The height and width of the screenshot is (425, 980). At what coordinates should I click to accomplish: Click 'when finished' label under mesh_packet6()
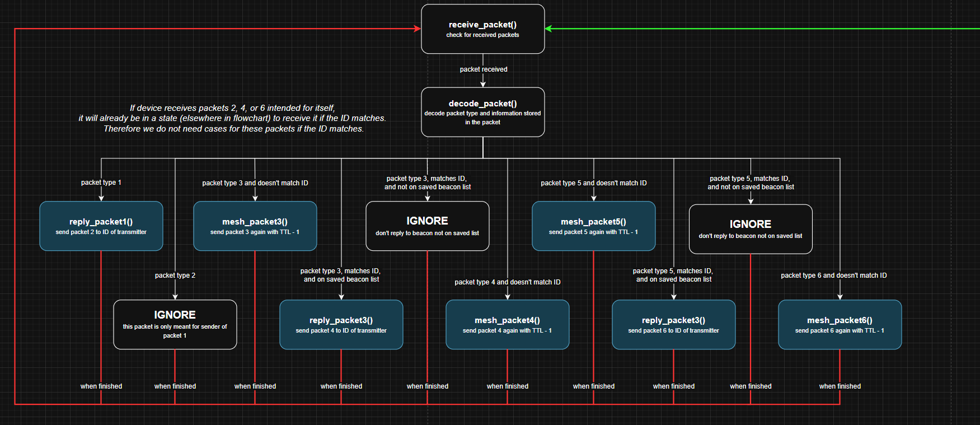(x=840, y=386)
